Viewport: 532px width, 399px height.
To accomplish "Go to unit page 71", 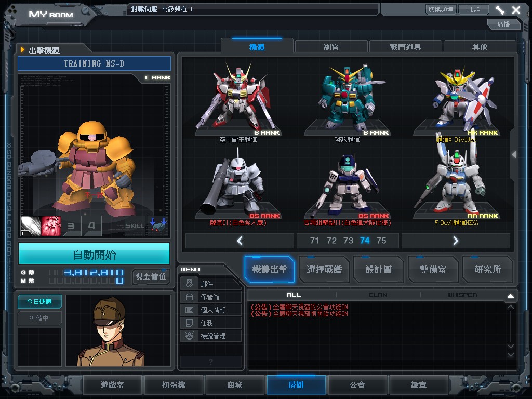I will pyautogui.click(x=314, y=241).
